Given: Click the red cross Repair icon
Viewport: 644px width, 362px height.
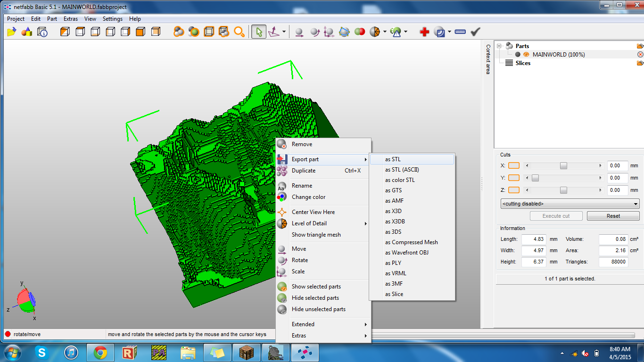Looking at the screenshot, I should click(x=424, y=32).
